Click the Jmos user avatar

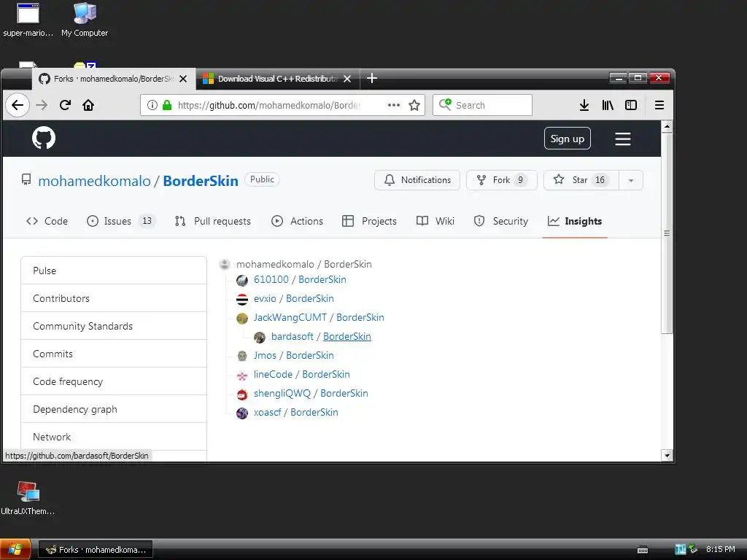click(x=242, y=356)
